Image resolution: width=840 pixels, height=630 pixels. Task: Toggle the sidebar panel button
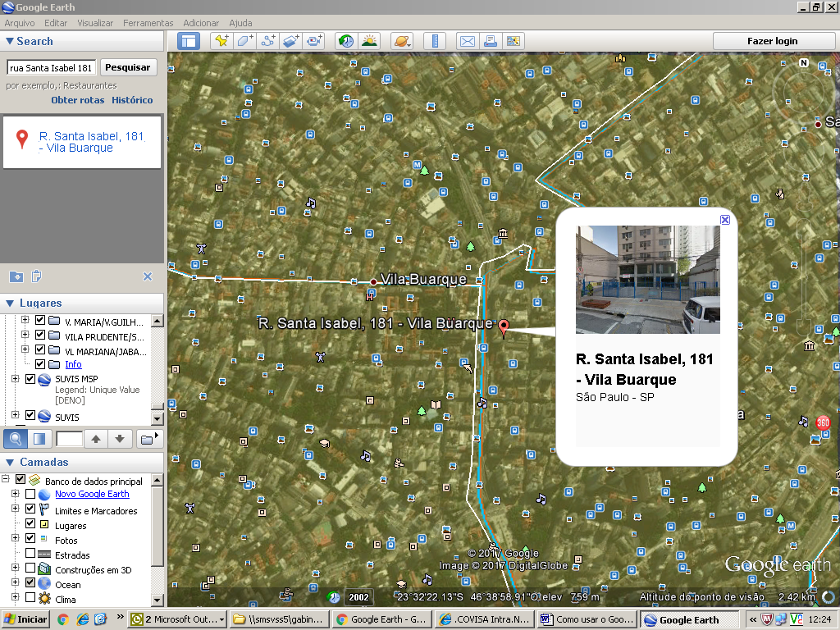click(189, 41)
